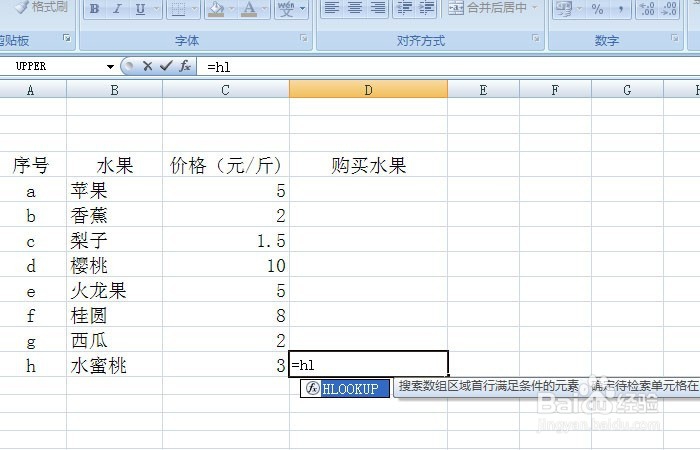Center text horizontally
Image resolution: width=700 pixels, height=450 pixels.
pos(355,8)
